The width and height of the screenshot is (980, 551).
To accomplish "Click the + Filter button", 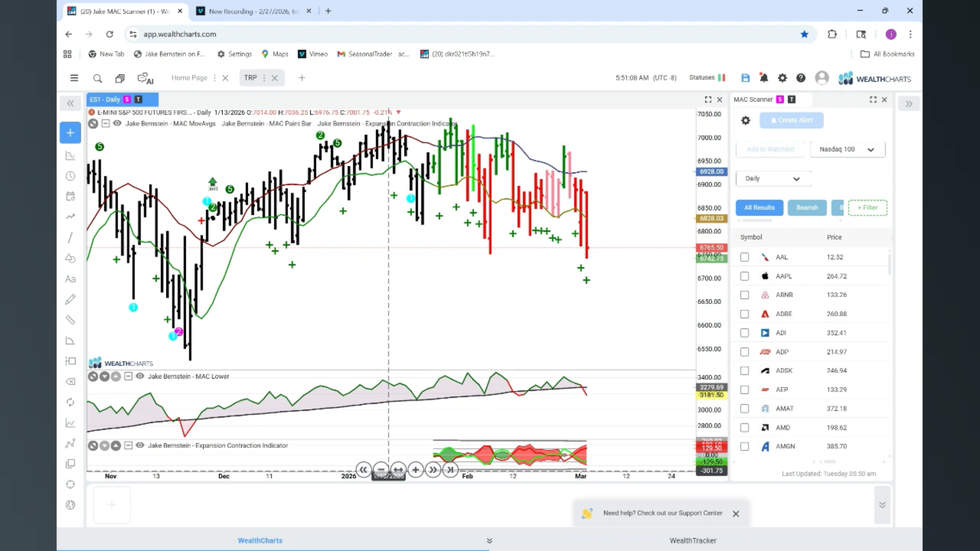I will click(x=867, y=208).
